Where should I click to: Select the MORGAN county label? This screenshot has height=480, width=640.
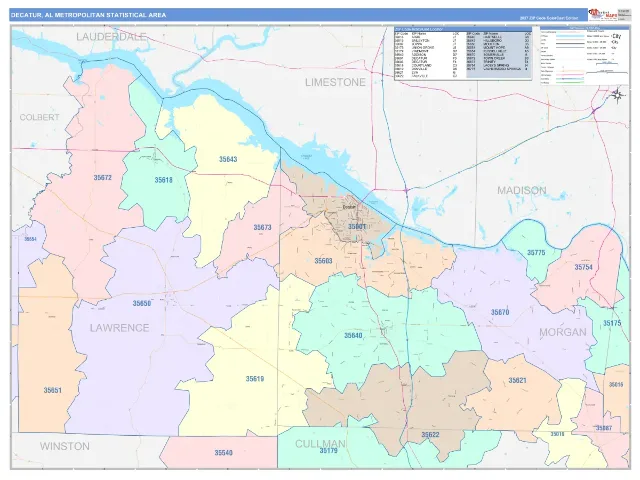point(563,332)
